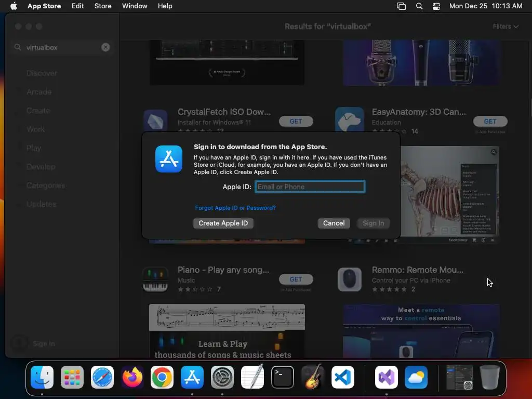Open Launchpad from the Dock
The width and height of the screenshot is (532, 399).
point(72,377)
